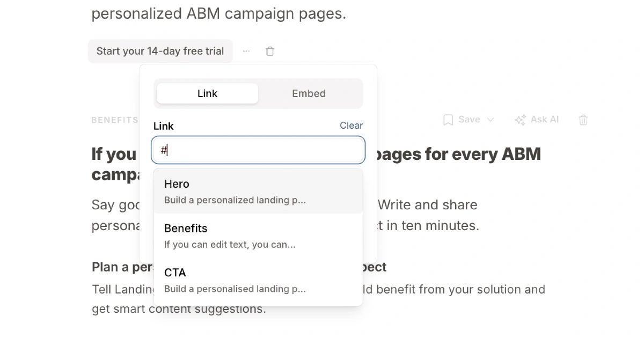Click the Save bookmark icon
Viewport: 644px width, 338px height.
[x=448, y=120]
